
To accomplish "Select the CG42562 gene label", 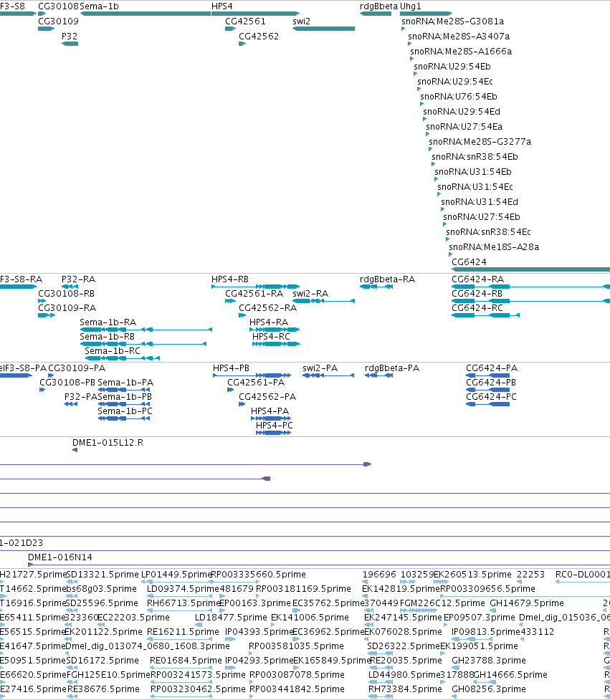I will pyautogui.click(x=259, y=36).
